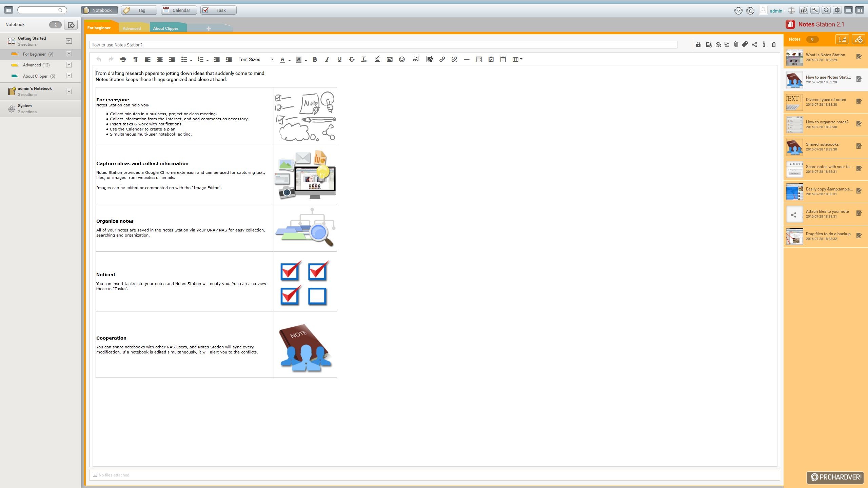Viewport: 868px width, 488px height.
Task: Switch to the Tag view tab
Action: point(139,10)
